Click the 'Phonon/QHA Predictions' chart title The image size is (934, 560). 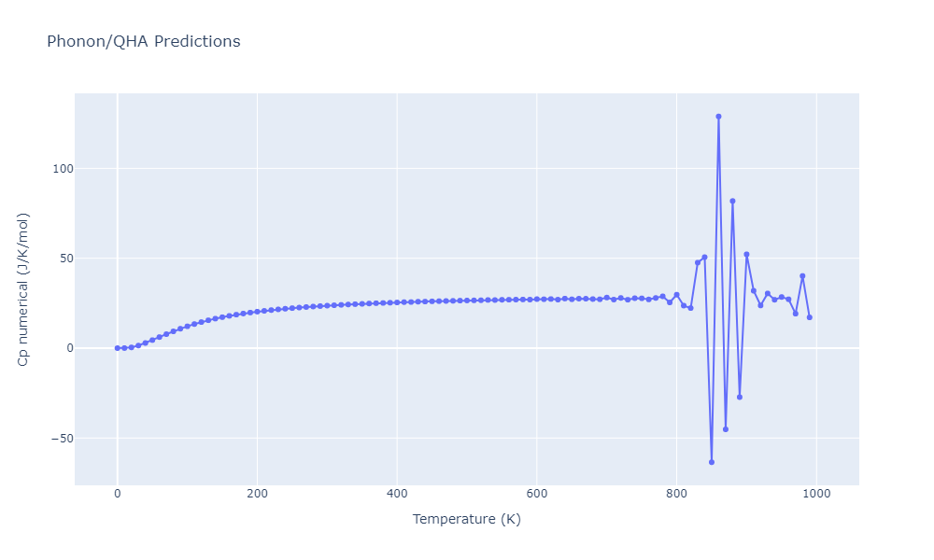tap(143, 42)
